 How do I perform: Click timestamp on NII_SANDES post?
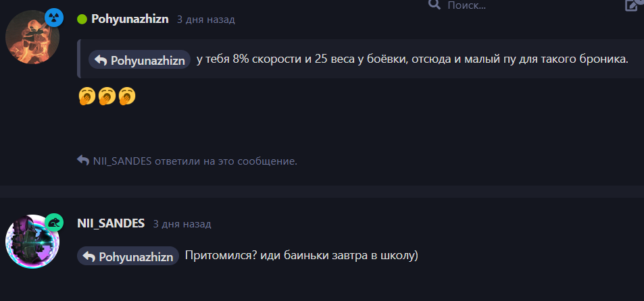point(182,224)
